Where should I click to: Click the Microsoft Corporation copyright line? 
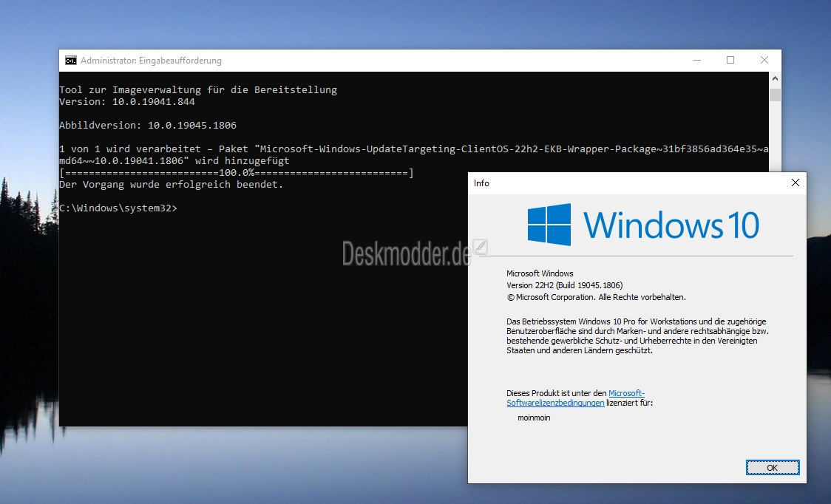click(x=596, y=297)
